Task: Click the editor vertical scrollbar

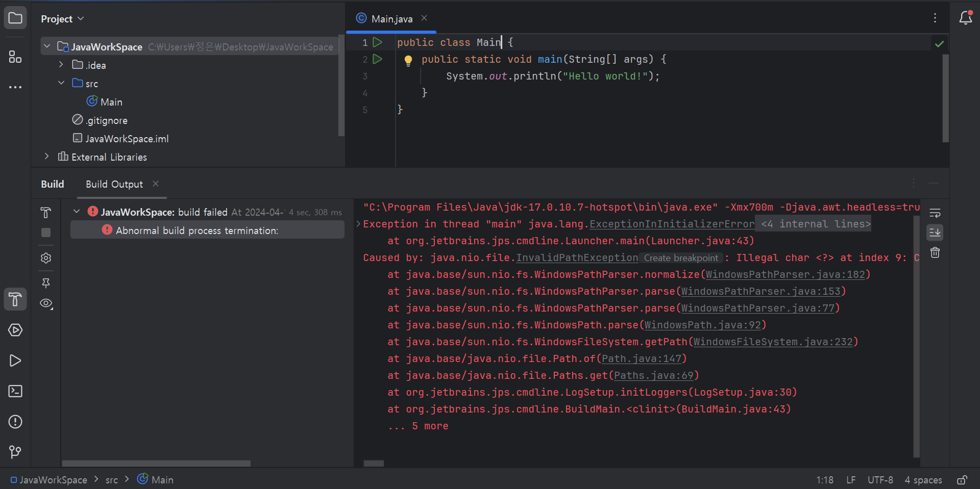Action: coord(945,98)
